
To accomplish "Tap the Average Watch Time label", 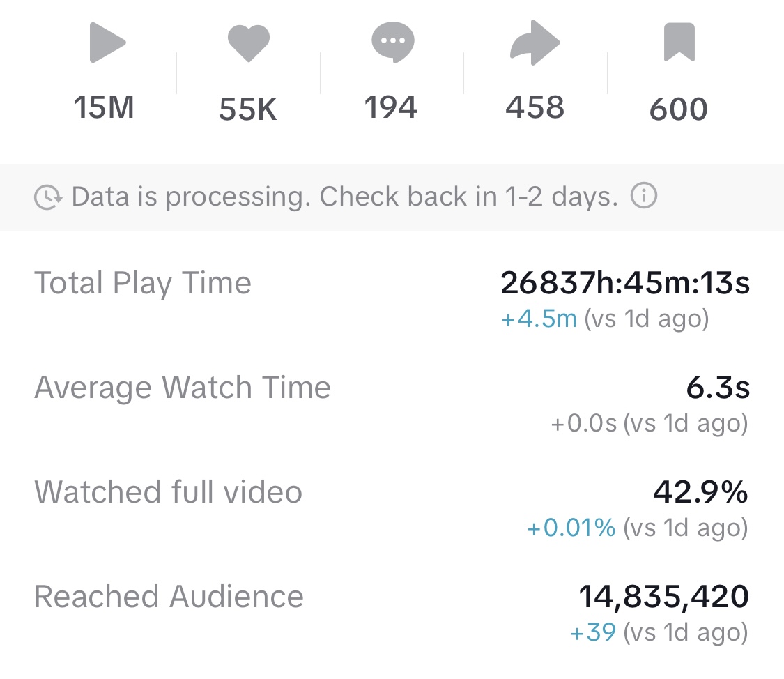I will tap(183, 388).
